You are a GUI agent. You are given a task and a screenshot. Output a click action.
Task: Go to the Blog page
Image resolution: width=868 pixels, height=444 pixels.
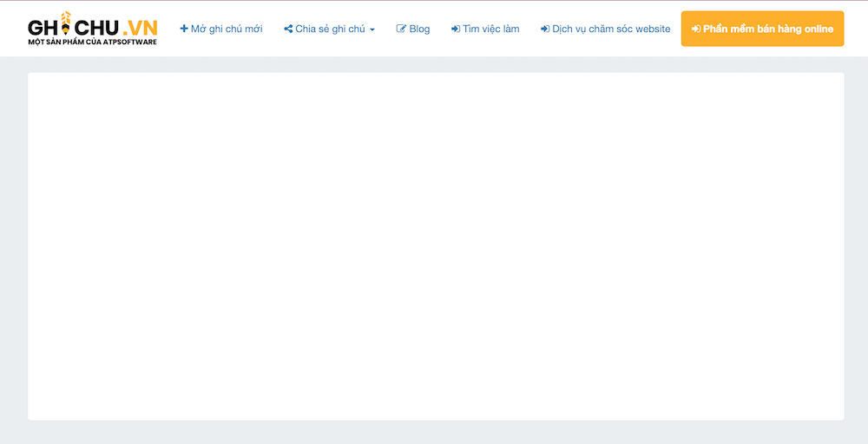click(x=413, y=29)
